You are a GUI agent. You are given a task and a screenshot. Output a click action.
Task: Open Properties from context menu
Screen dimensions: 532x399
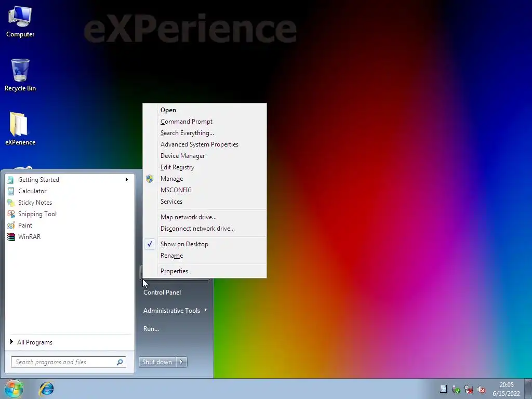point(205,271)
